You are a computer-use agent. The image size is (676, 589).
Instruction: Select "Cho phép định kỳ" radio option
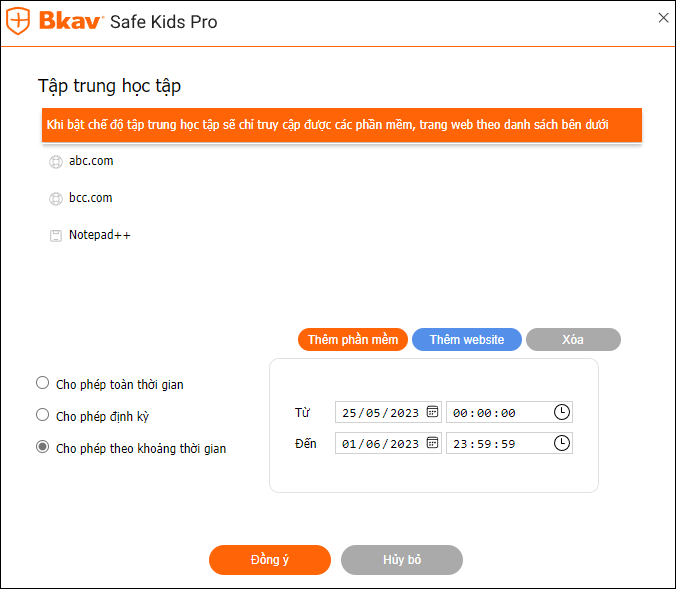coord(42,415)
